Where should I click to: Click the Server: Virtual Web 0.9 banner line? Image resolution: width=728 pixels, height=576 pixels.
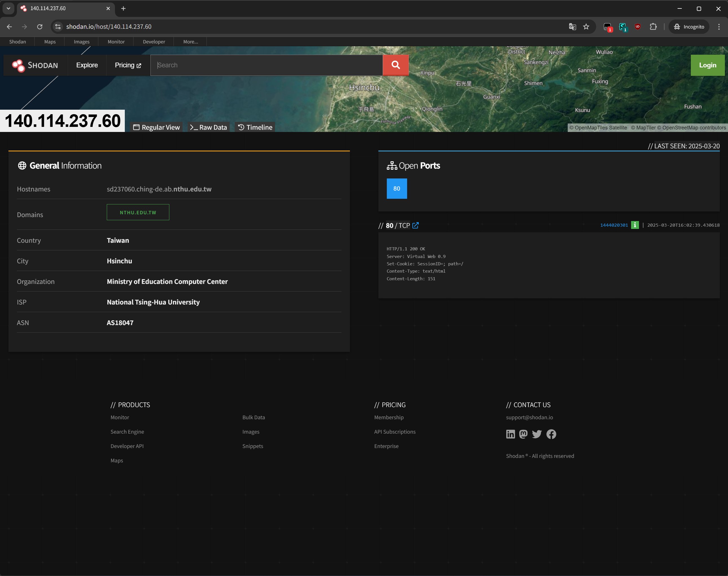(416, 256)
